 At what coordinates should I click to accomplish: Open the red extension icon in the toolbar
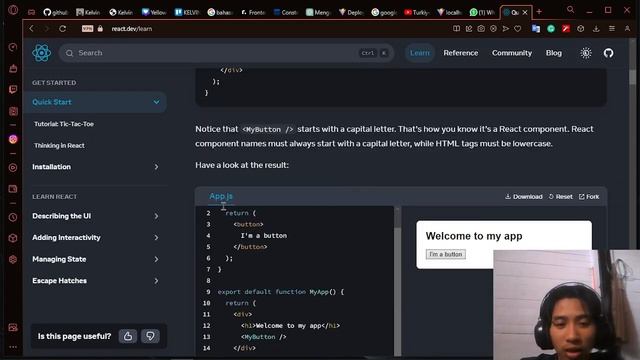tap(566, 29)
